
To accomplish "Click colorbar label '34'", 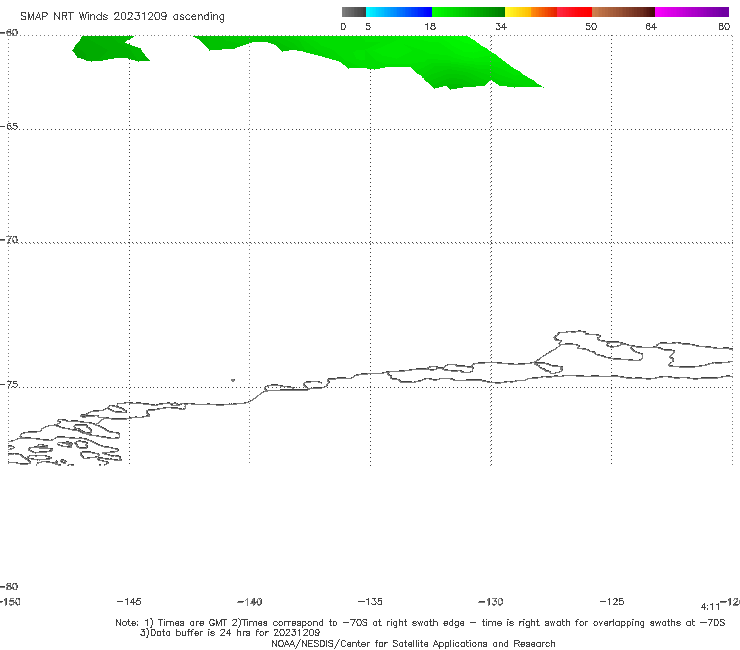I will [x=501, y=26].
